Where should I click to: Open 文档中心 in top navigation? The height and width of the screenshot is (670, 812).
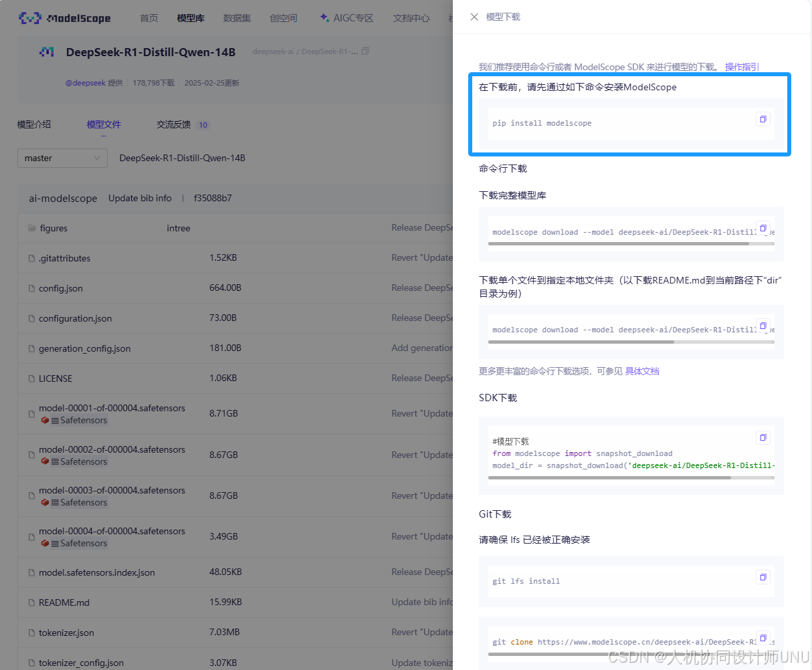click(411, 18)
